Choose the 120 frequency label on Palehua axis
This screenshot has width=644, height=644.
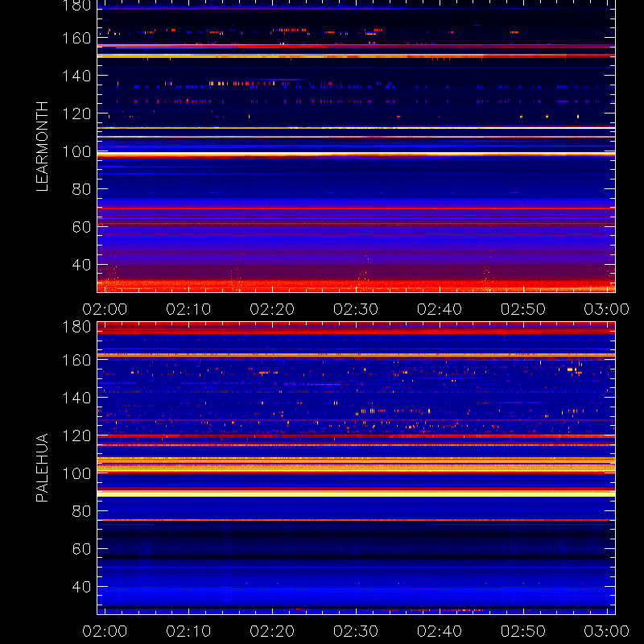[76, 436]
